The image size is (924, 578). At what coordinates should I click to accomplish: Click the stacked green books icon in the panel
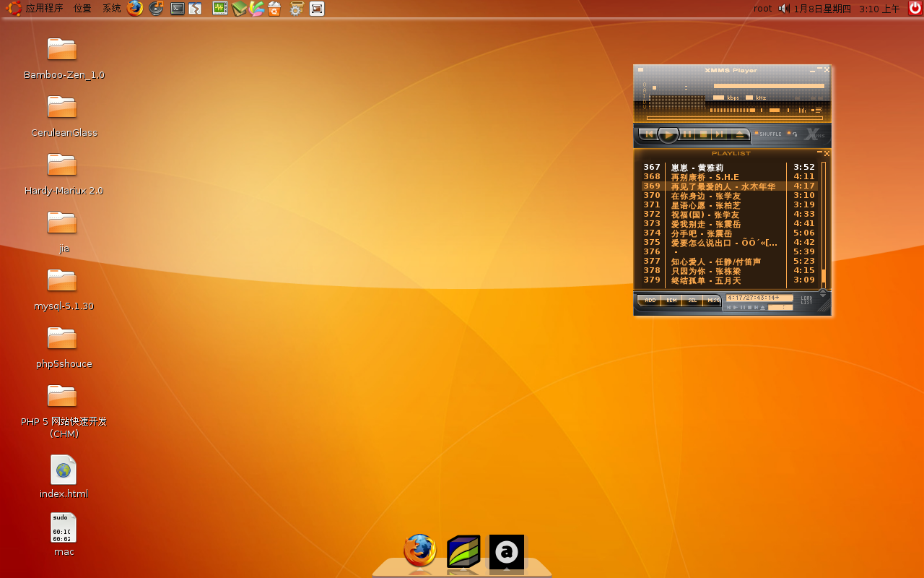tap(239, 9)
